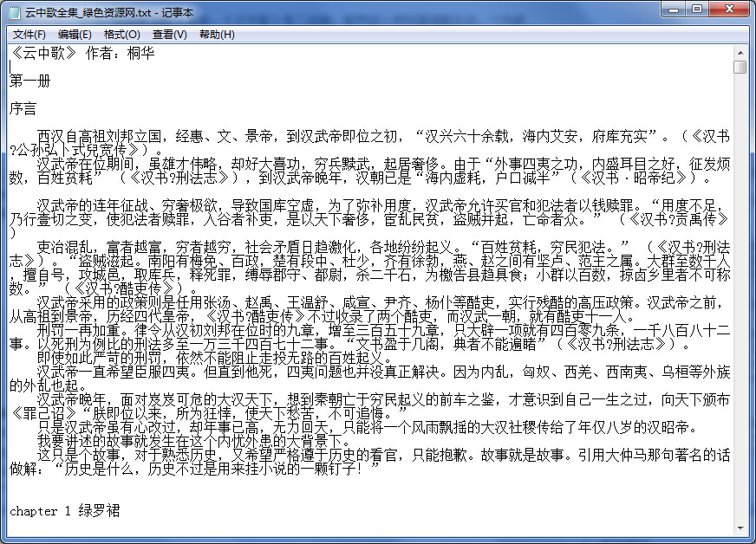Click the line starting 我要讲述的故事
756x544 pixels.
point(194,441)
